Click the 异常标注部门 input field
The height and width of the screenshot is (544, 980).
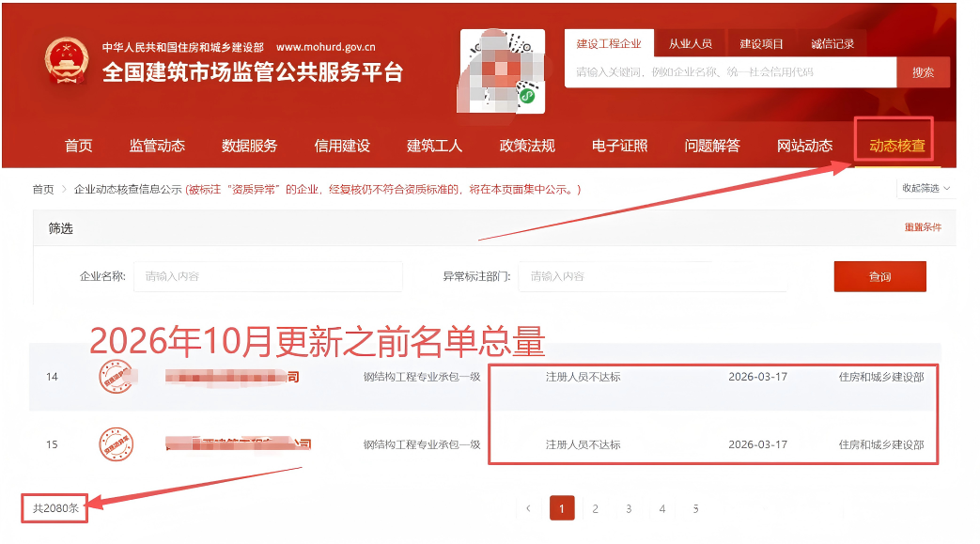pos(652,276)
